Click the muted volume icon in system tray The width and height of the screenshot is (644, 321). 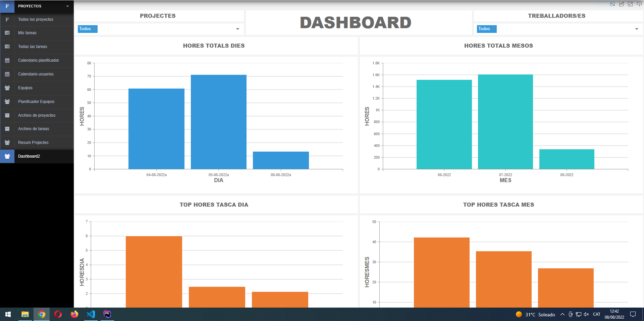[x=586, y=314]
